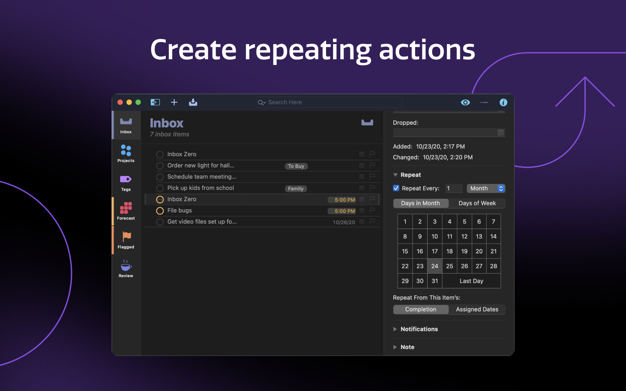
Task: Switch to Days in Month tab
Action: [420, 203]
